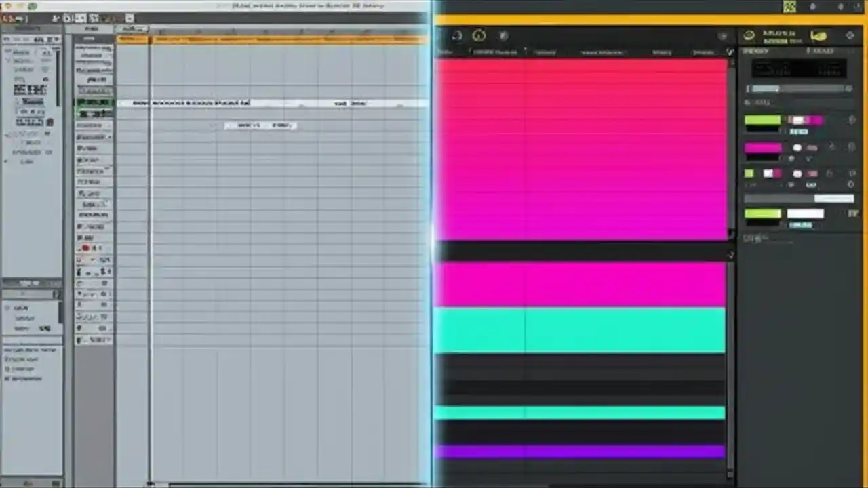868x488 pixels.
Task: Toggle the checkmark above the clip grid scrollbar
Action: pos(728,51)
